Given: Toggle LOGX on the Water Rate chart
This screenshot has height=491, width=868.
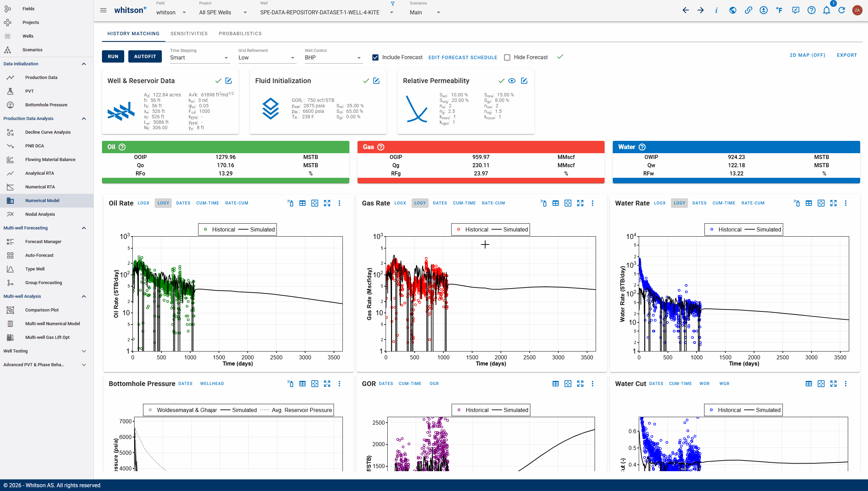Looking at the screenshot, I should tap(660, 203).
